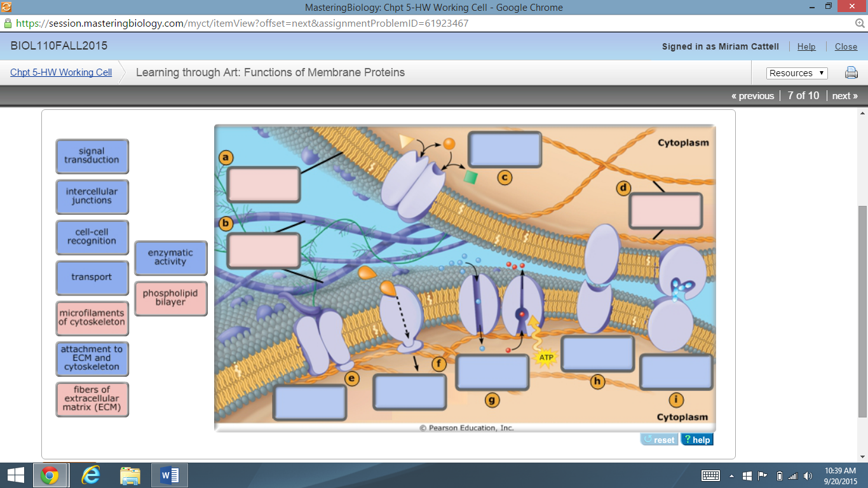Click the Chrome zoom magnifier icon
Screen dimensions: 868x488
tap(859, 23)
